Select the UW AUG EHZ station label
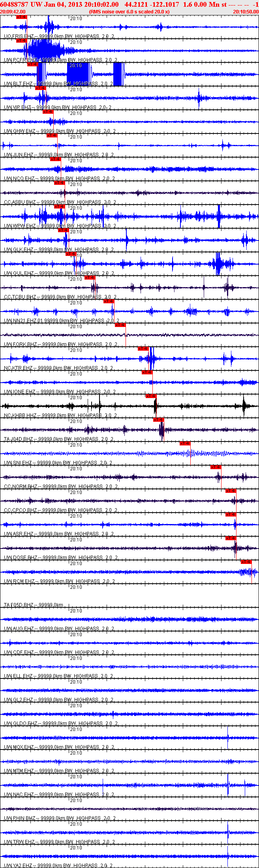This screenshot has width=259, height=868. coord(19,629)
